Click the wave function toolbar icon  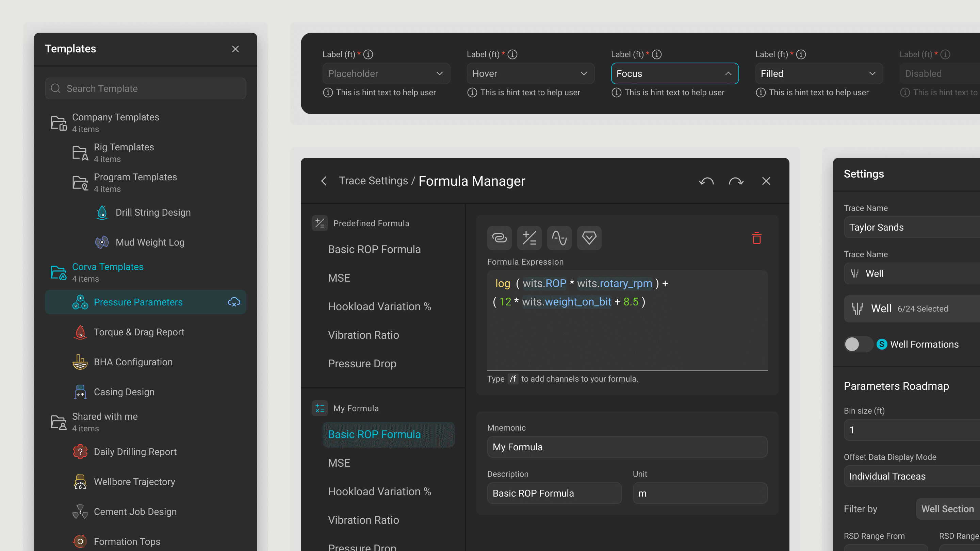tap(559, 238)
